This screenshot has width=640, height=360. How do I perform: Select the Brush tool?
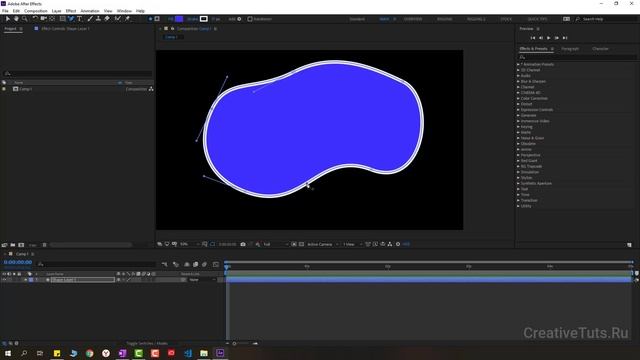[90, 19]
